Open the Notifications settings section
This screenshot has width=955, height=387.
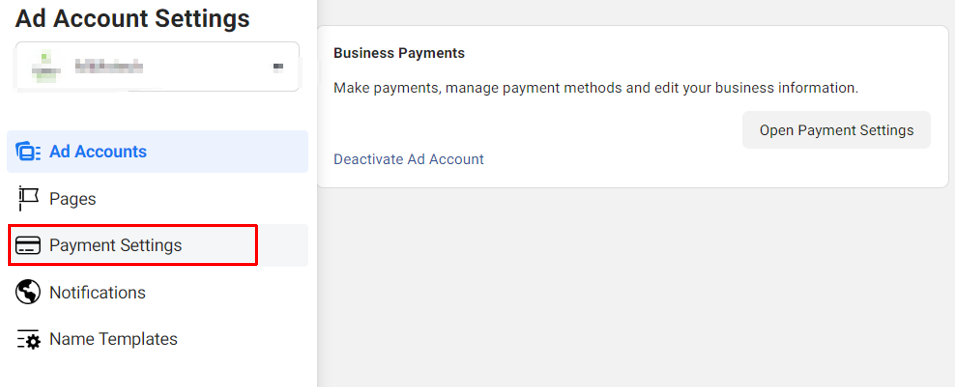click(157, 293)
